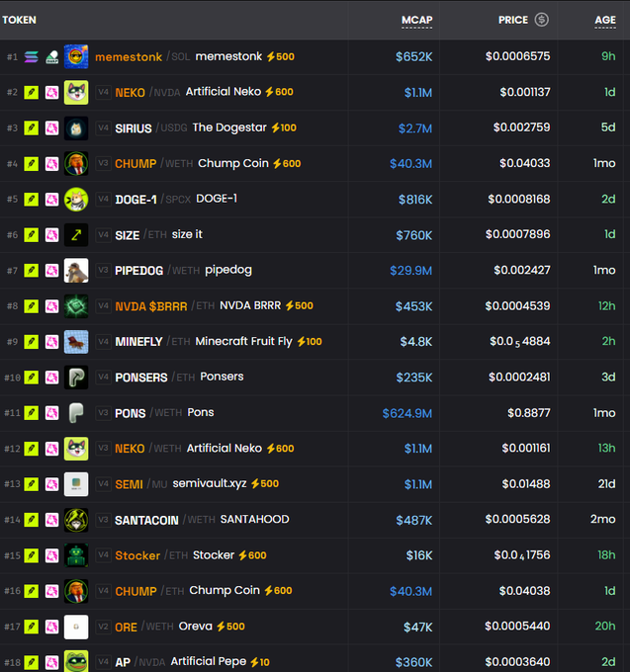Click the 'Ponsers' token name text
630x672 pixels.
coord(222,377)
